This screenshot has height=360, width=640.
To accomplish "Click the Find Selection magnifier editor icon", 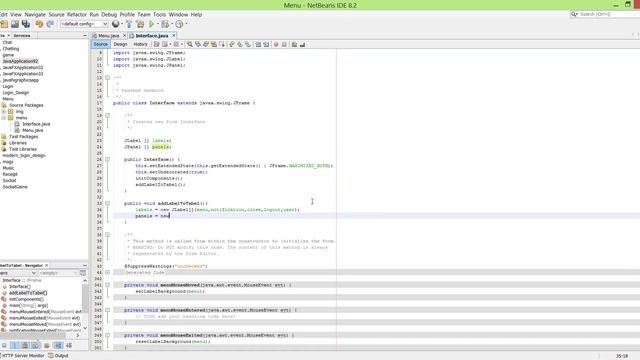I will coord(189,44).
